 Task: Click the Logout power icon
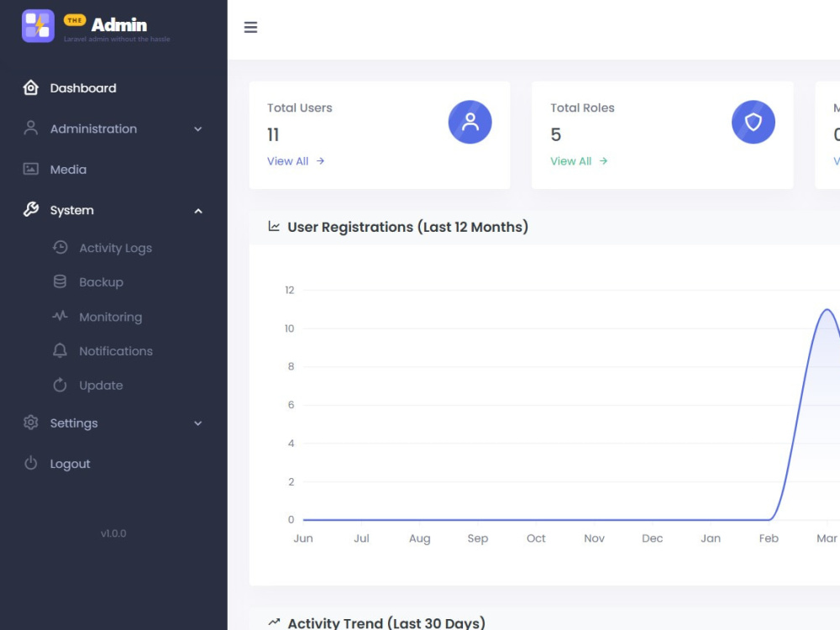[x=30, y=463]
